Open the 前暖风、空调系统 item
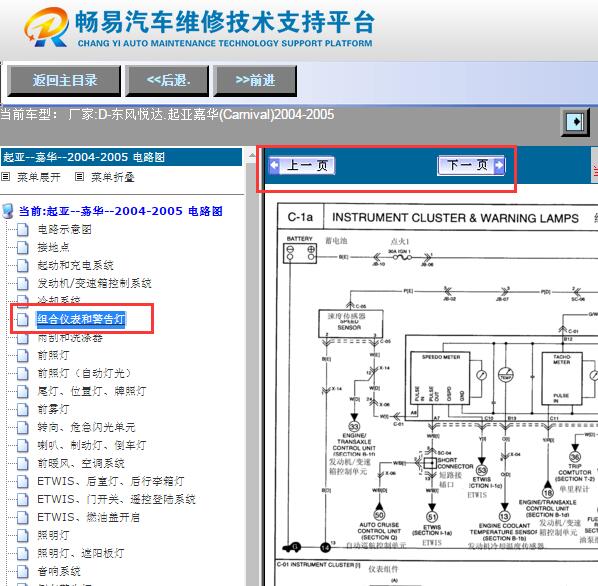Screen dimensions: 598x586 pos(81,463)
